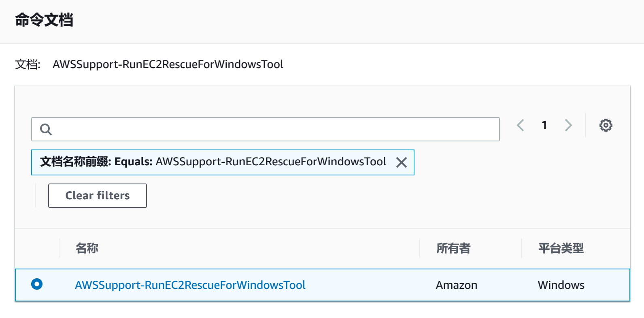Go to previous page of results

point(521,125)
